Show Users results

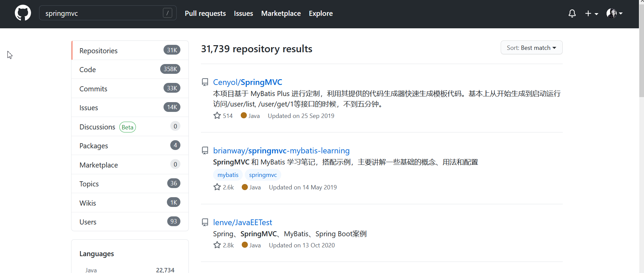tap(130, 222)
